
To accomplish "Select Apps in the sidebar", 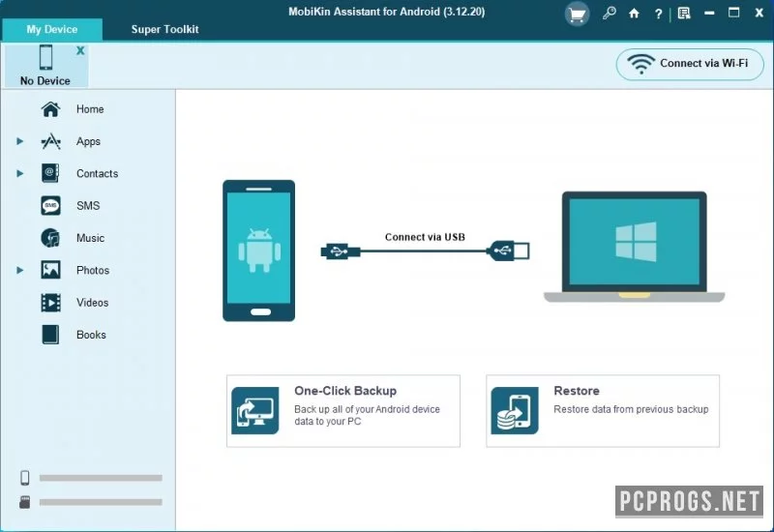I will point(88,141).
